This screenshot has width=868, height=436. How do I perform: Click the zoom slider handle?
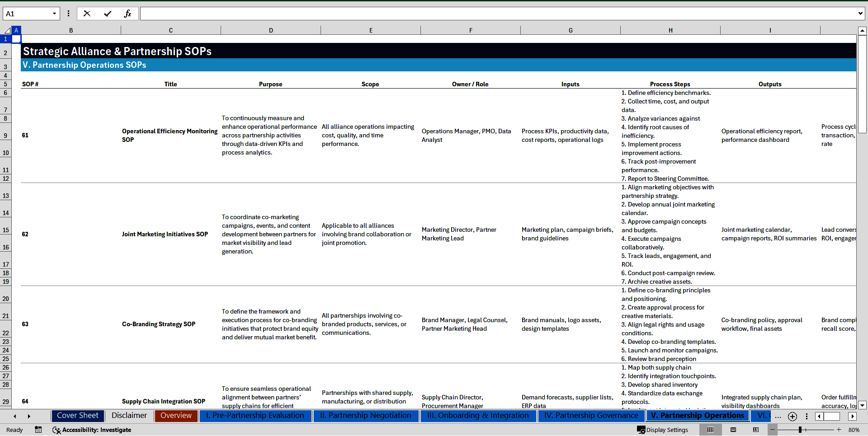point(800,430)
